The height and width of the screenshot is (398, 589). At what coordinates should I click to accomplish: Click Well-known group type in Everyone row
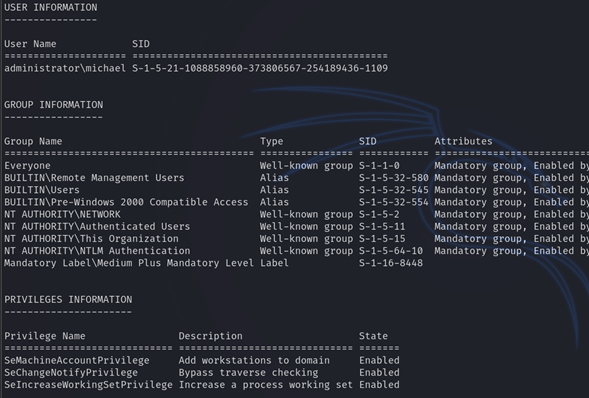(307, 166)
